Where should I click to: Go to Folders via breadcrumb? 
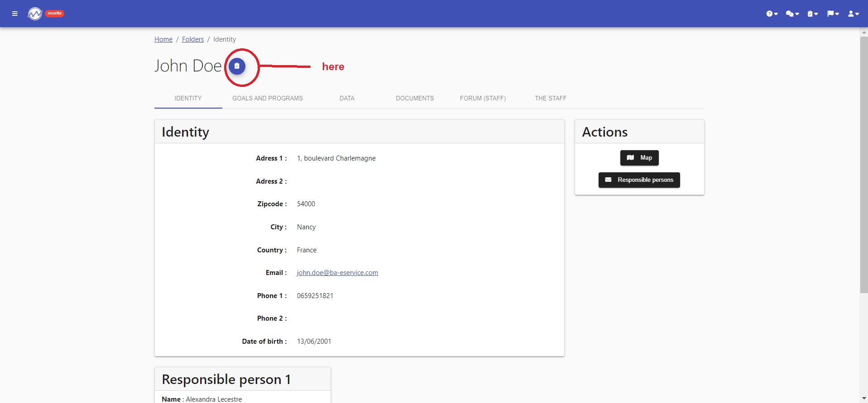(x=193, y=39)
